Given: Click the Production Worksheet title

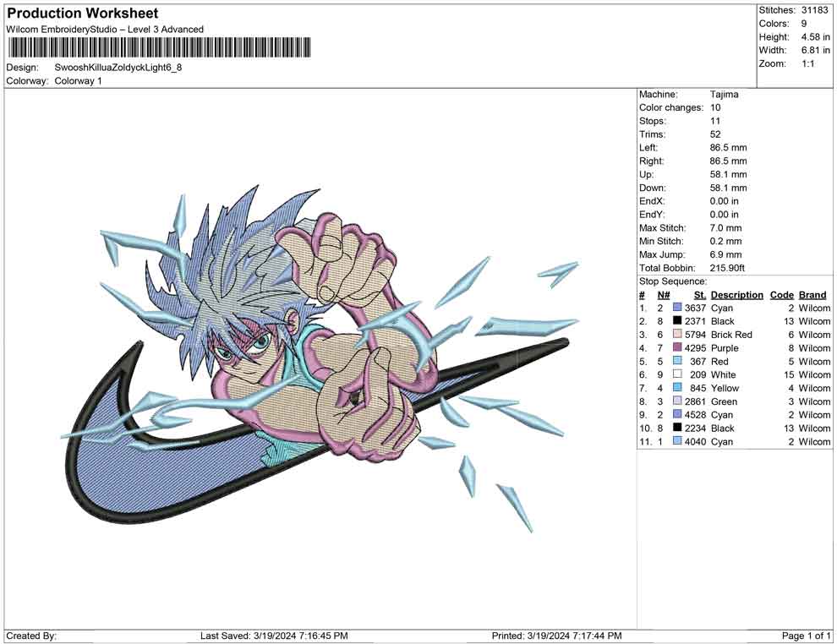Looking at the screenshot, I should coord(83,13).
